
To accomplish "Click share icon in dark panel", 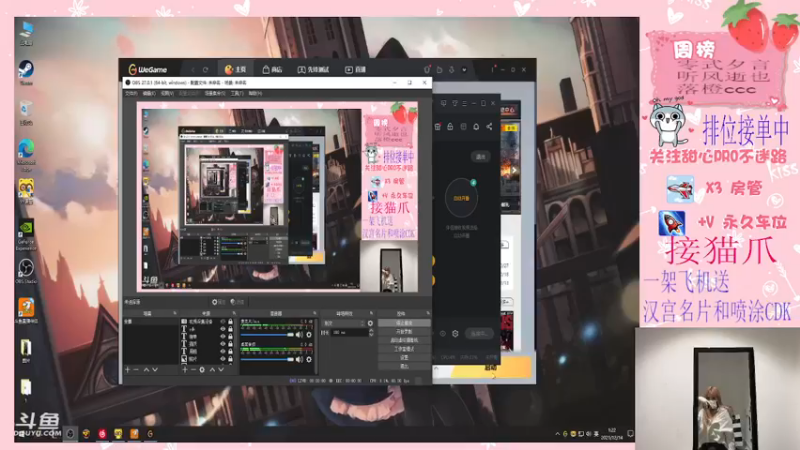I will pos(489,127).
